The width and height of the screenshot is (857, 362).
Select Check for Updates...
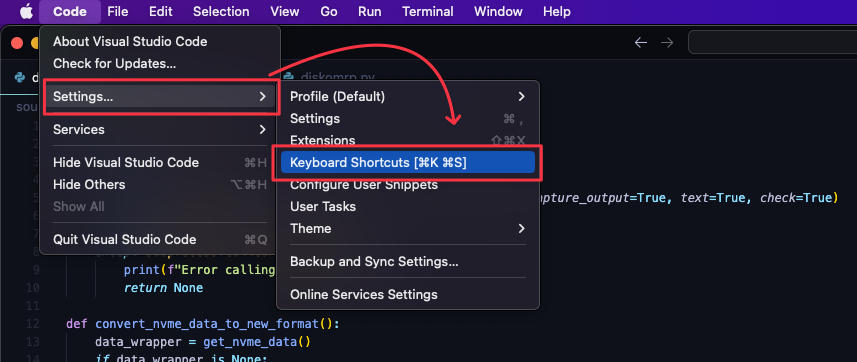(x=160, y=63)
